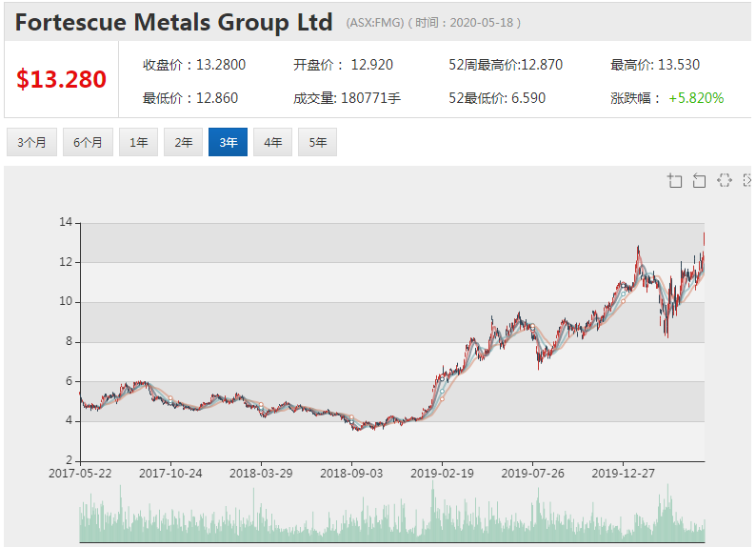Choose the 4年 time range
756x547 pixels.
click(273, 142)
